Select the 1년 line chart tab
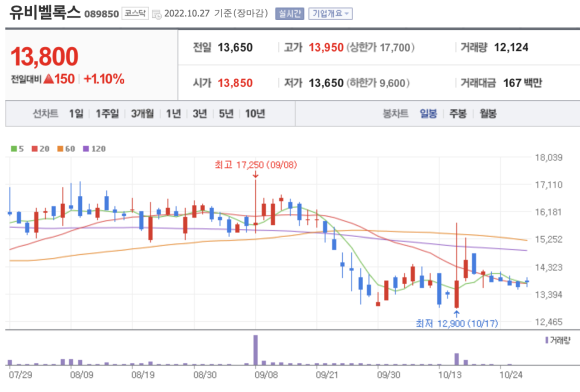580x392 pixels. [x=173, y=114]
